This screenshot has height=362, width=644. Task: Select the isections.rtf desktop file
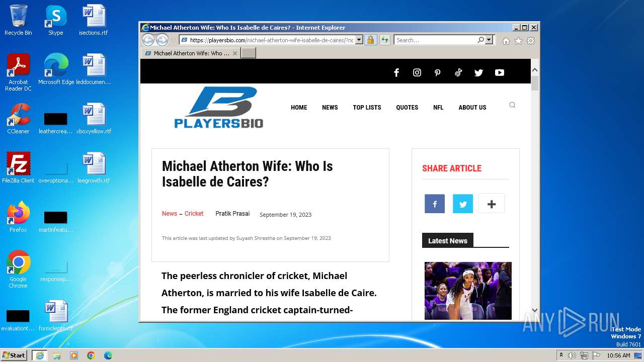click(94, 20)
